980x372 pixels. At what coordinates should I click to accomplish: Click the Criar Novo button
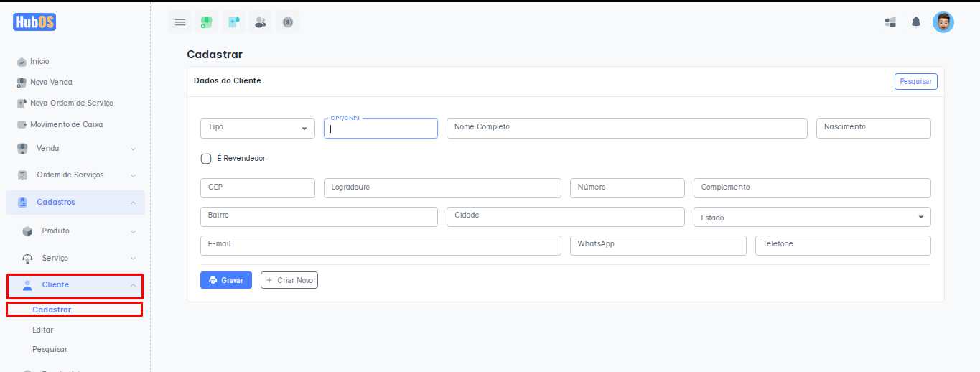click(289, 280)
